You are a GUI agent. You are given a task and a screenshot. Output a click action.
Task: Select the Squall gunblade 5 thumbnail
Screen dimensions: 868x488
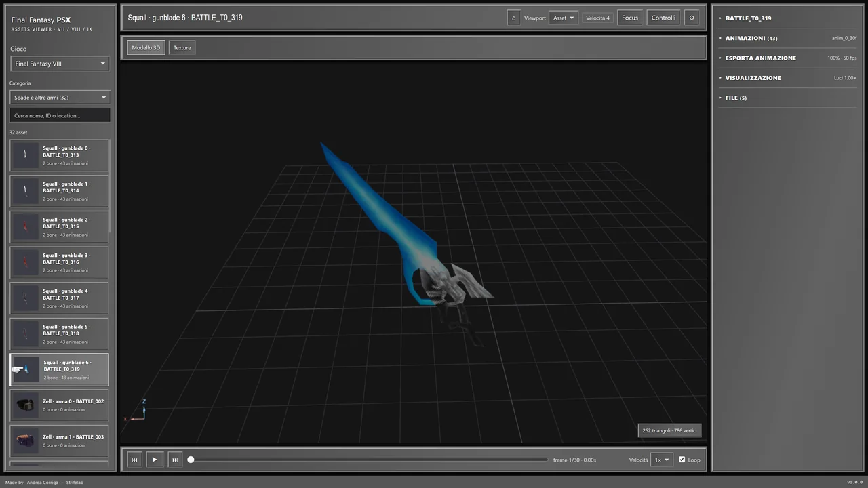click(26, 333)
